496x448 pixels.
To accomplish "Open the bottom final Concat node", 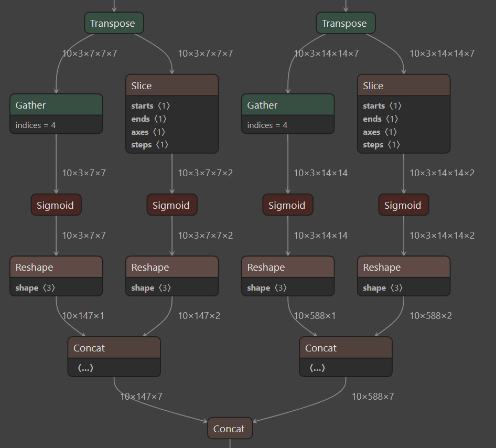I will click(x=230, y=428).
